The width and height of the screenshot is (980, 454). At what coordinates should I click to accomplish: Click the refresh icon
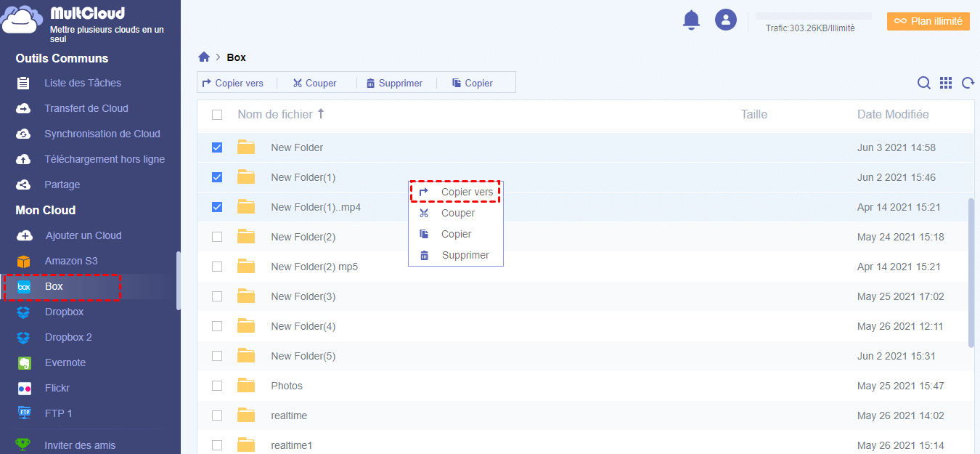[968, 83]
